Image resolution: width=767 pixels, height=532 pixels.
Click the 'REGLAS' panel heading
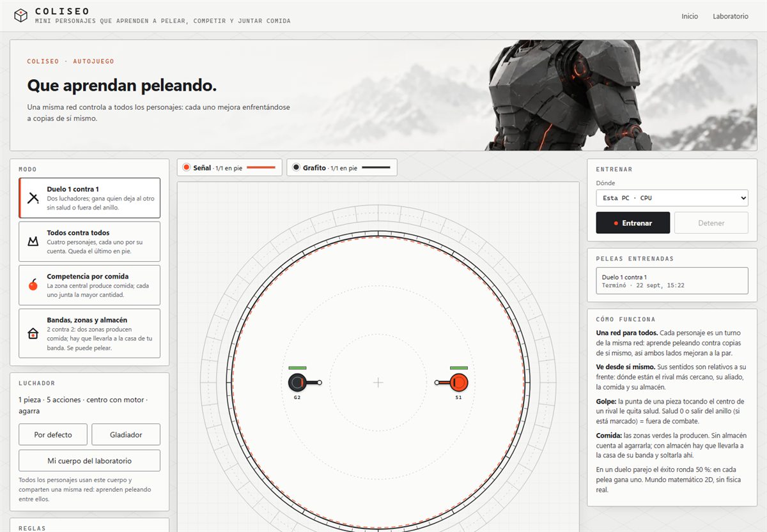click(x=32, y=528)
